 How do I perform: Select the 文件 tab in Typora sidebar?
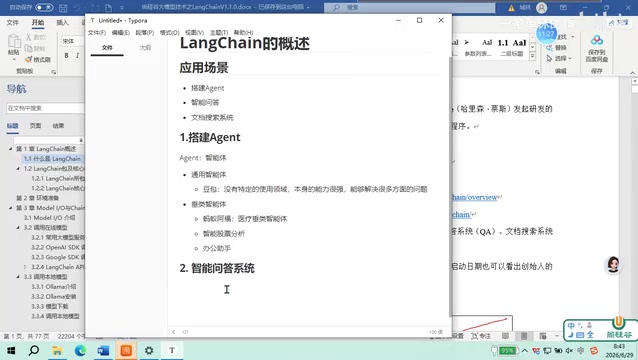pyautogui.click(x=107, y=48)
